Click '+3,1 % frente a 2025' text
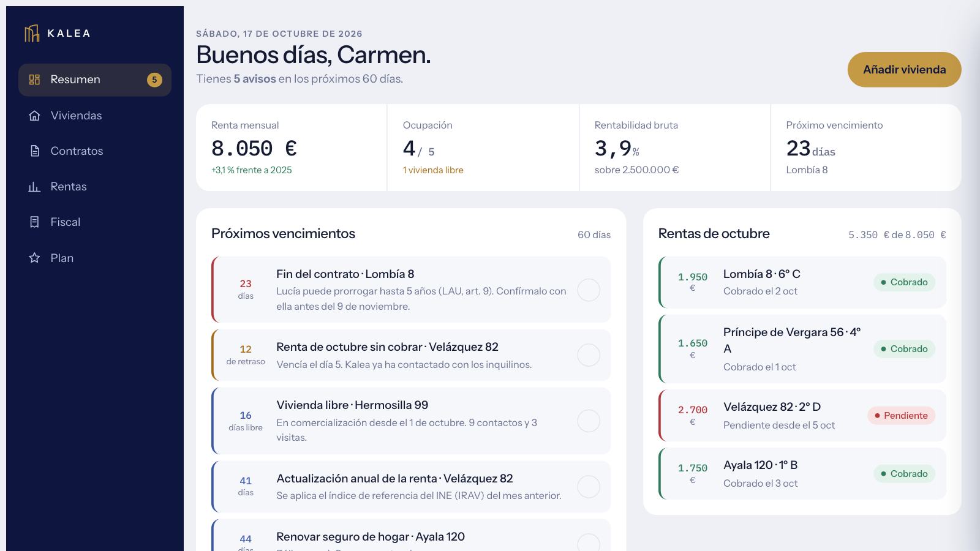This screenshot has width=980, height=551. coord(252,170)
